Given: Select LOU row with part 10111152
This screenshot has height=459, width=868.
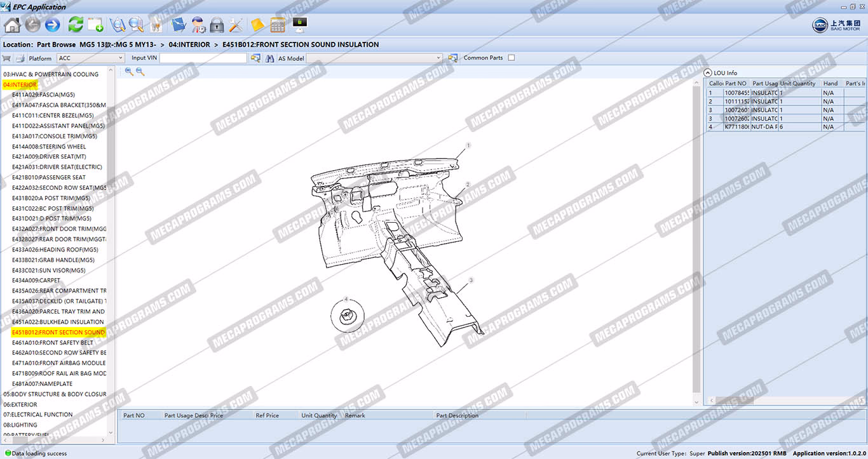Looking at the screenshot, I should (785, 101).
